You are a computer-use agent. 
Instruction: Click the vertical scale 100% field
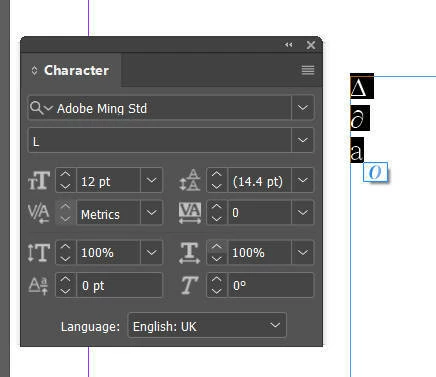(109, 252)
